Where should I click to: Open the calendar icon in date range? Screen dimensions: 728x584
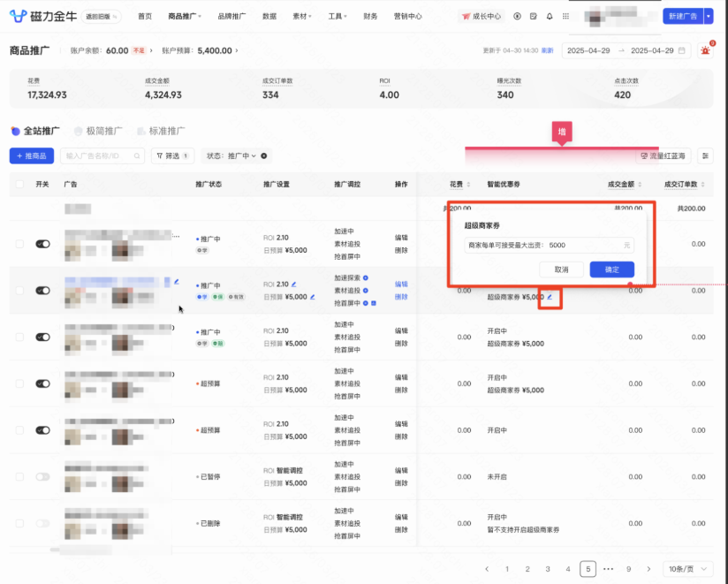pyautogui.click(x=681, y=50)
